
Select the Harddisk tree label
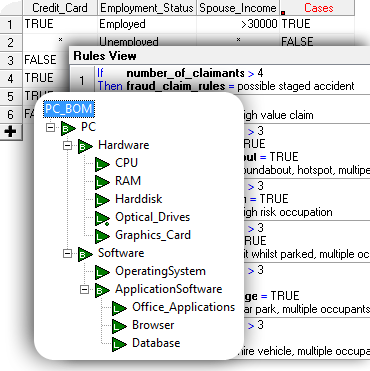point(139,199)
